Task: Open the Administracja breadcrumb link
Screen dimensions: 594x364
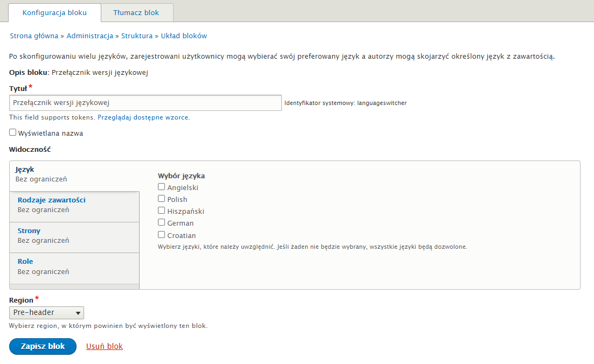Action: click(90, 36)
